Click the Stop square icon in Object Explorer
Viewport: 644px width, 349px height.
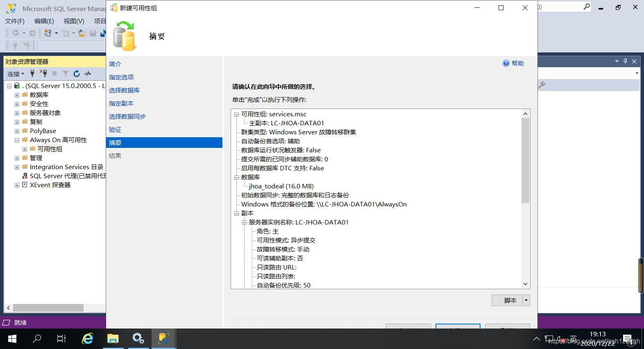pyautogui.click(x=54, y=74)
